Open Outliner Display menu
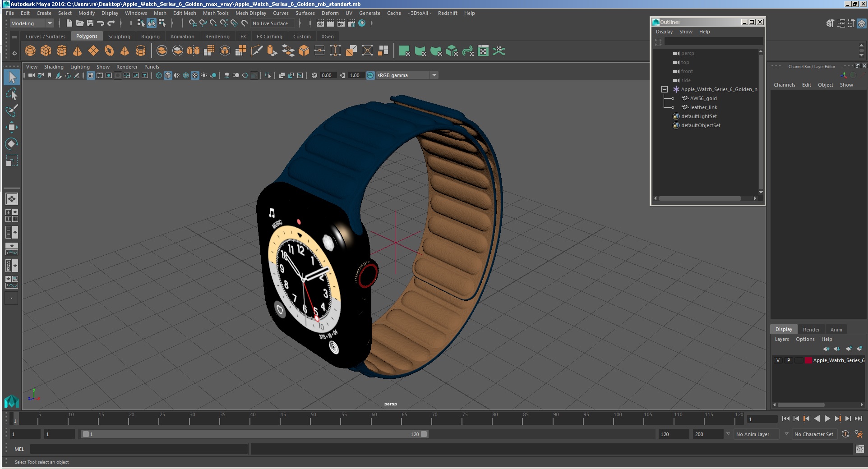This screenshot has height=469, width=868. tap(664, 32)
